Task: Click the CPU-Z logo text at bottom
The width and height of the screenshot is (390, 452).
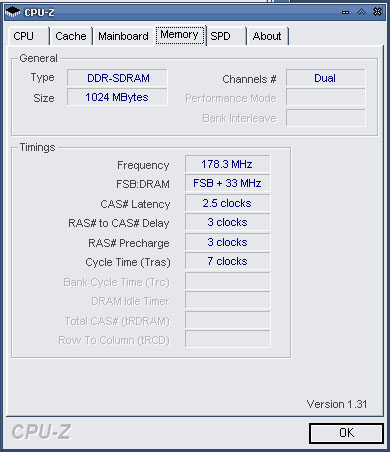Action: tap(41, 432)
